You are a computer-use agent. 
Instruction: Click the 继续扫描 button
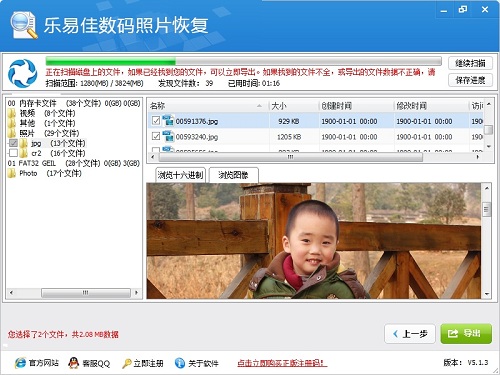click(470, 63)
